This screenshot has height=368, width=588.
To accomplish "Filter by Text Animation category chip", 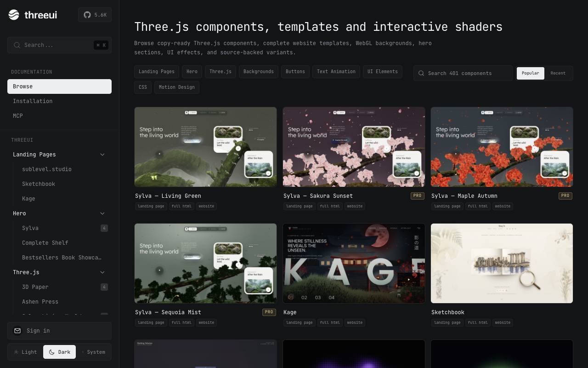I will [x=336, y=72].
